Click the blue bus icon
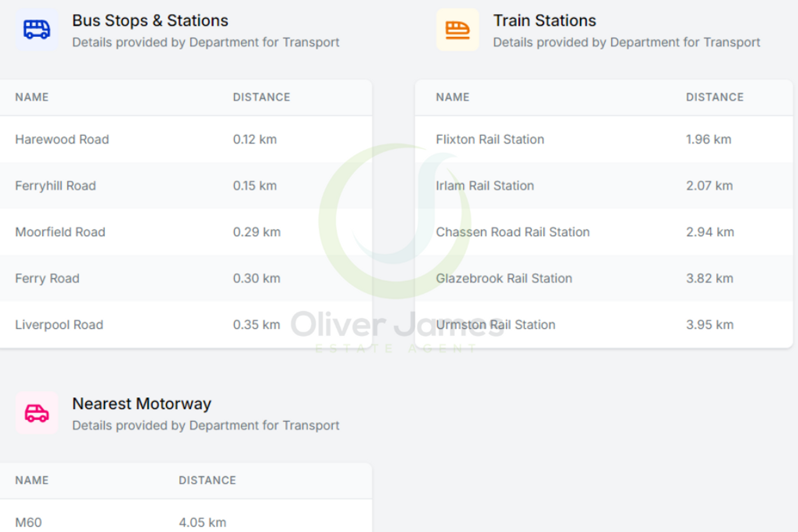Screen dimensions: 798x532 37,30
